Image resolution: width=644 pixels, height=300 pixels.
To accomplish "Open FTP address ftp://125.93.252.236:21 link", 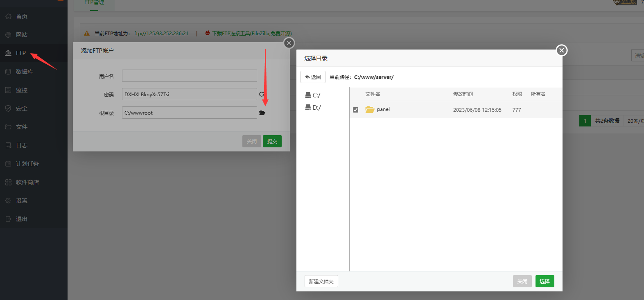I will 161,33.
